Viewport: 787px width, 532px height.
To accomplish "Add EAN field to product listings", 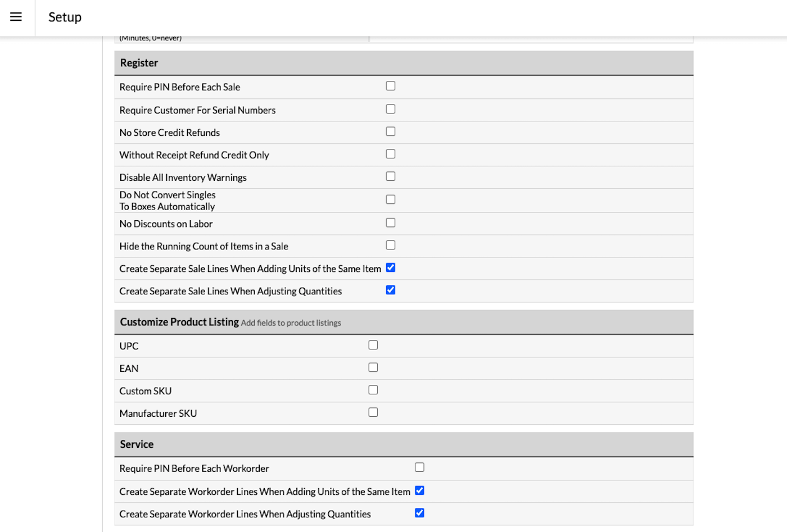I will click(373, 367).
